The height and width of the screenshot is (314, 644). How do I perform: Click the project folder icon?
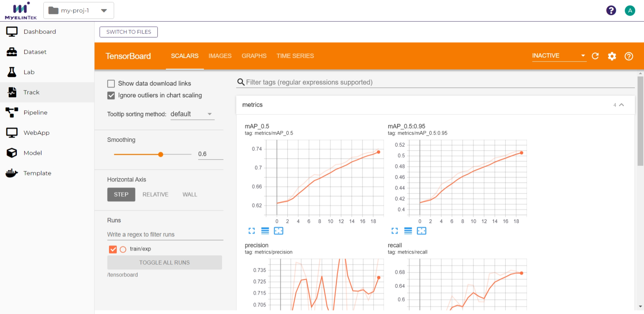[54, 10]
